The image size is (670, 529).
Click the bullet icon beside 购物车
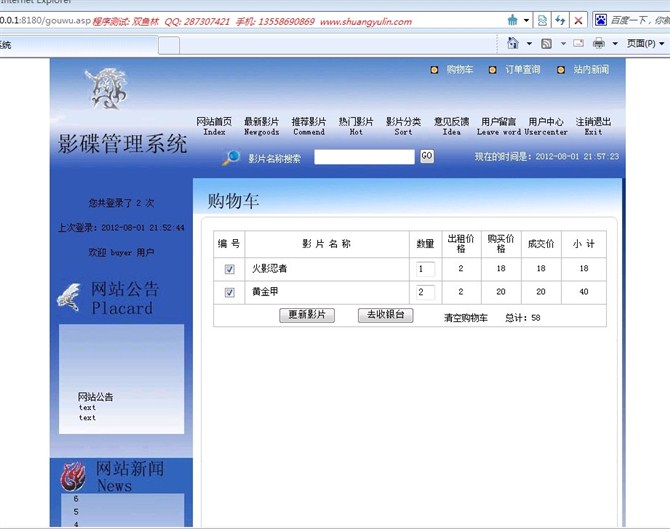(434, 70)
